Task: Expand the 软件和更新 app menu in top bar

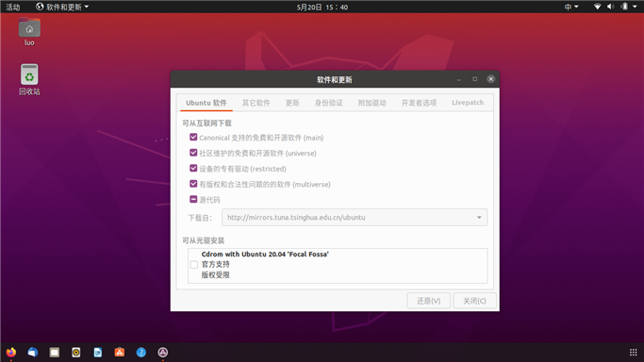Action: pos(62,7)
